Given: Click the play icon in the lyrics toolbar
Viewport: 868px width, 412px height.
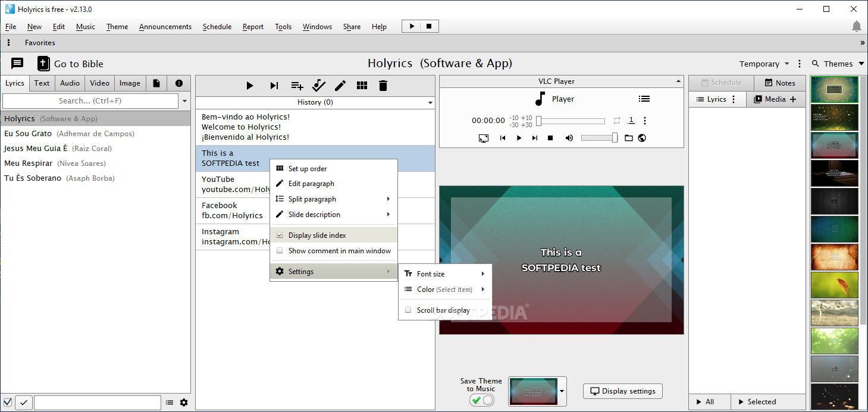Looking at the screenshot, I should [250, 86].
